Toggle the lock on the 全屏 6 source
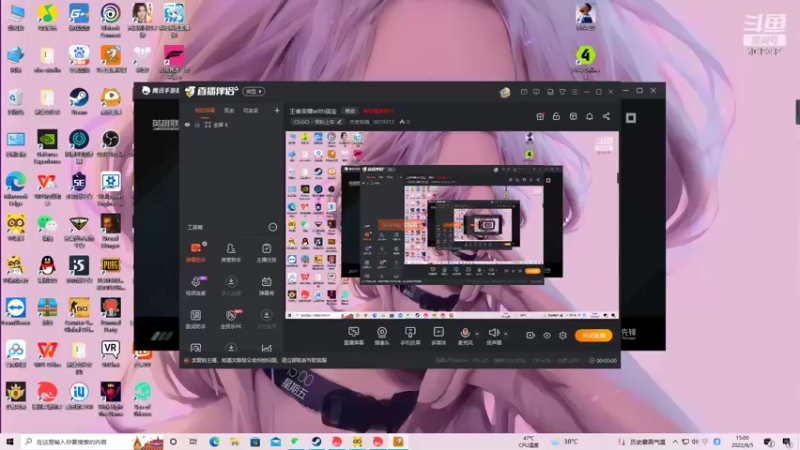The width and height of the screenshot is (800, 450). pyautogui.click(x=197, y=124)
